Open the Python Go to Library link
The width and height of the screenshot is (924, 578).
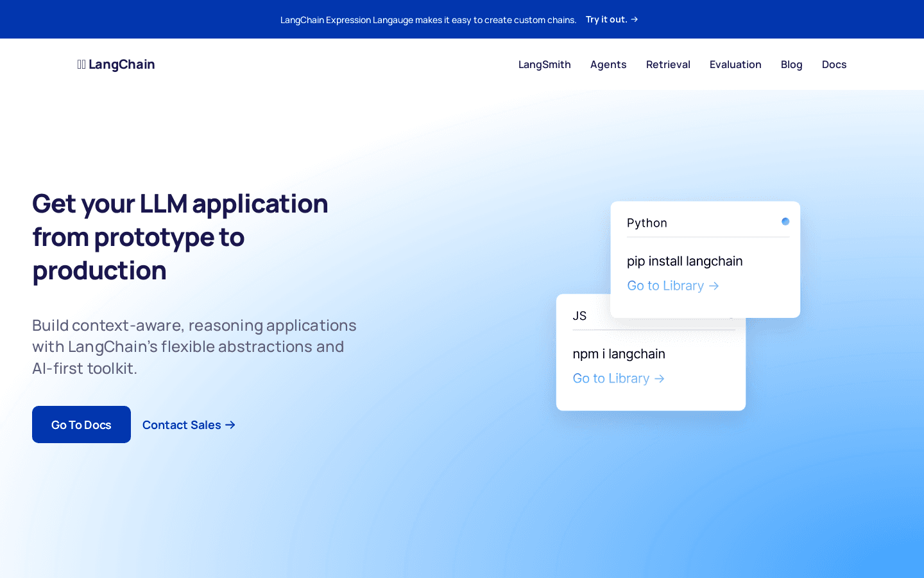click(x=666, y=285)
